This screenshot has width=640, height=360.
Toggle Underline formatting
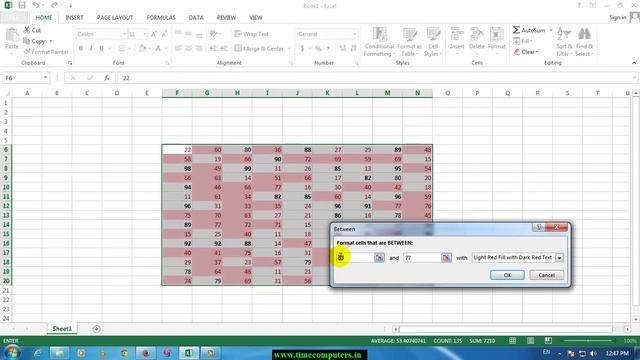(101, 48)
